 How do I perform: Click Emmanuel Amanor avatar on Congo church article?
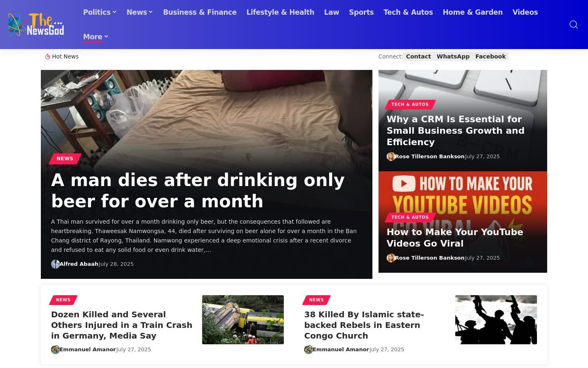click(308, 350)
